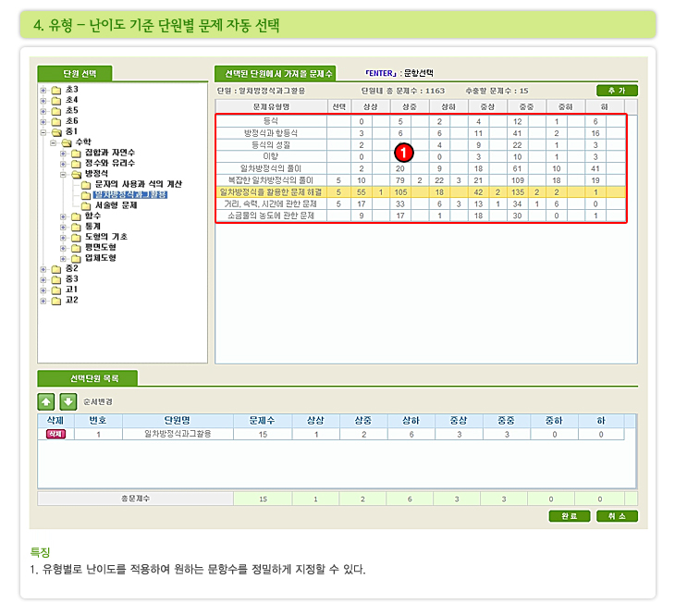Collapse the 수학 subtree
675x616 pixels.
pos(53,142)
